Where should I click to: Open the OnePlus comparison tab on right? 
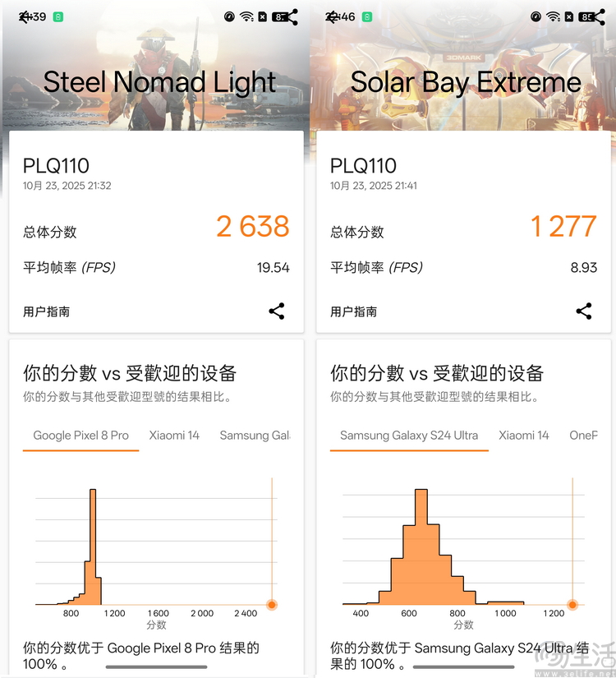click(x=583, y=436)
